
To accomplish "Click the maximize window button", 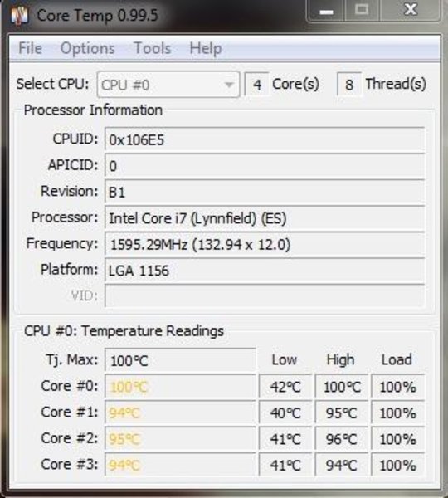I will click(362, 11).
